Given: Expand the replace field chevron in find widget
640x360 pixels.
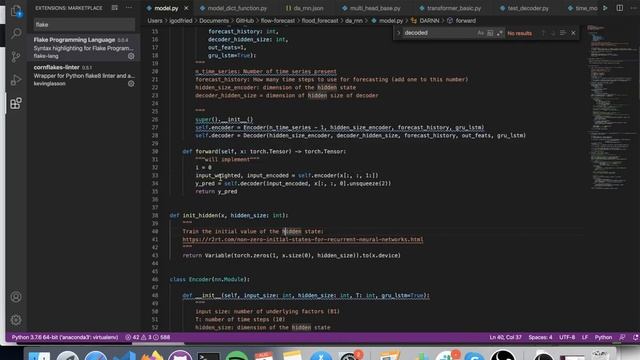Looking at the screenshot, I should coord(399,33).
